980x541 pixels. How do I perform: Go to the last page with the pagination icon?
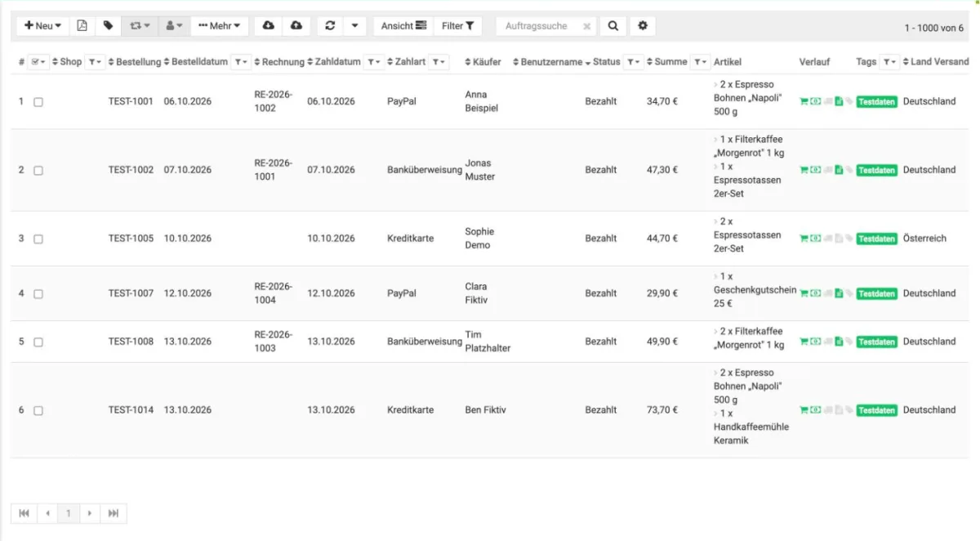[x=114, y=513]
